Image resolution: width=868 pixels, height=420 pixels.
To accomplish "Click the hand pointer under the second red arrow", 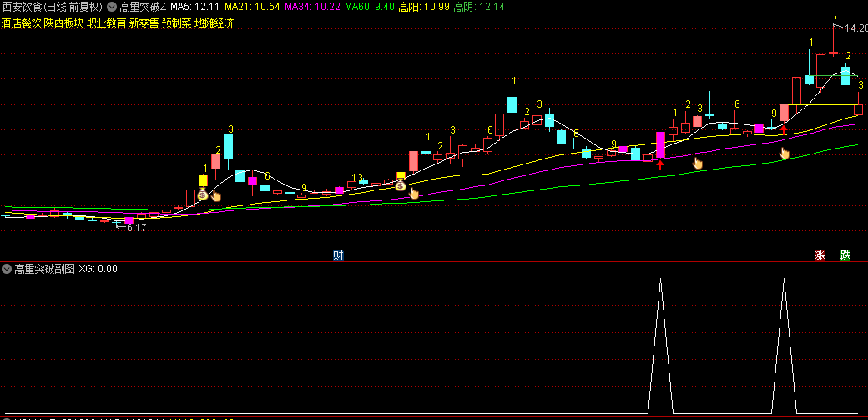I will (x=785, y=153).
